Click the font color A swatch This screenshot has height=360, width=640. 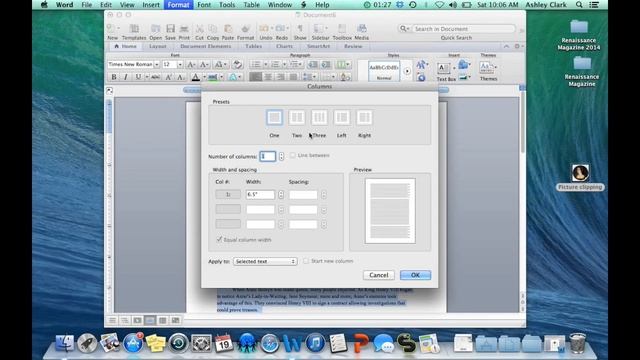(196, 77)
